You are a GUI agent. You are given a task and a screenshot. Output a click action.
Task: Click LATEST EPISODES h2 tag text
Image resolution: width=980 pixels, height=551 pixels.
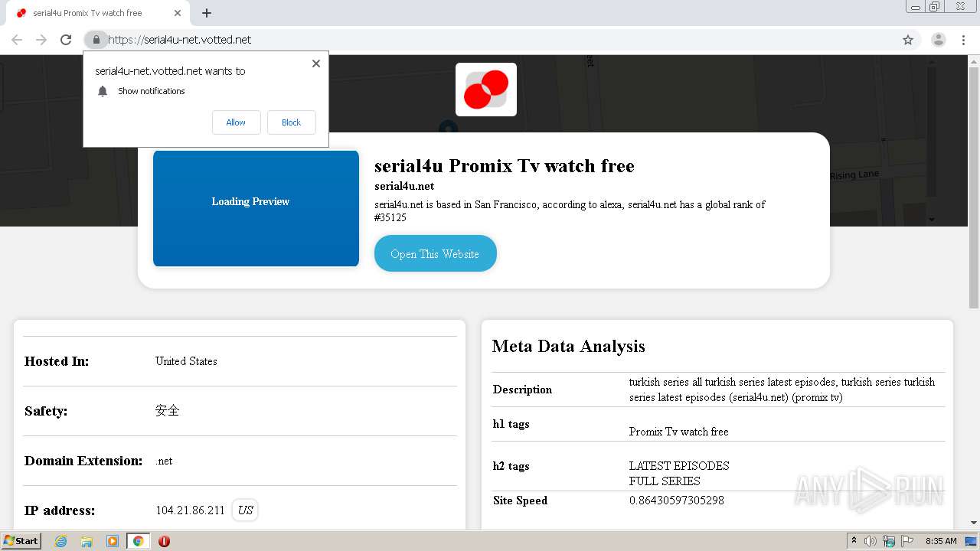click(679, 465)
